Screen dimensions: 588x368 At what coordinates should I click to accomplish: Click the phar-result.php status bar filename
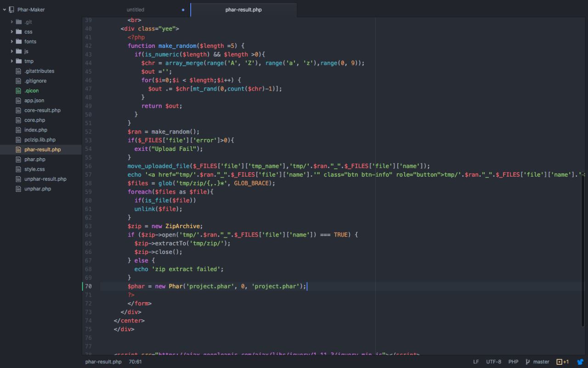tap(103, 362)
